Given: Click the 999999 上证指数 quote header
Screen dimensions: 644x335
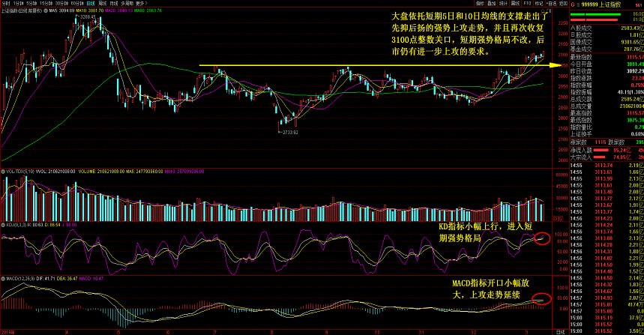Looking at the screenshot, I should 601,4.
